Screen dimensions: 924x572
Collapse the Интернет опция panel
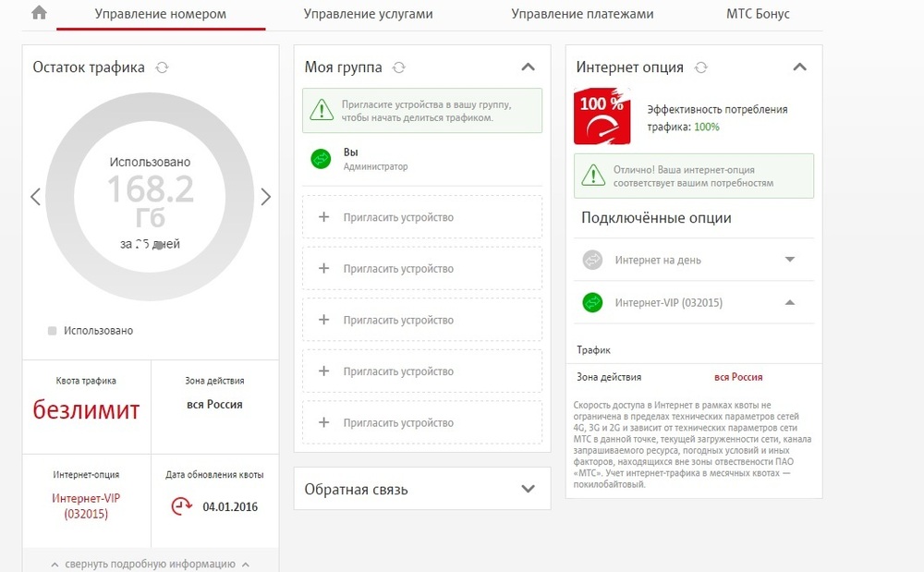799,67
